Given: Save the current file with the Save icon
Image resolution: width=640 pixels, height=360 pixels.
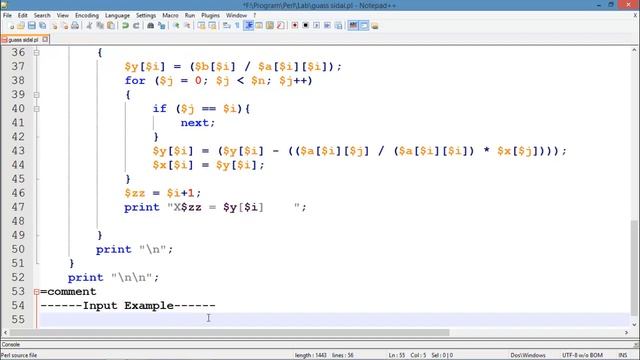Looking at the screenshot, I should pyautogui.click(x=32, y=26).
